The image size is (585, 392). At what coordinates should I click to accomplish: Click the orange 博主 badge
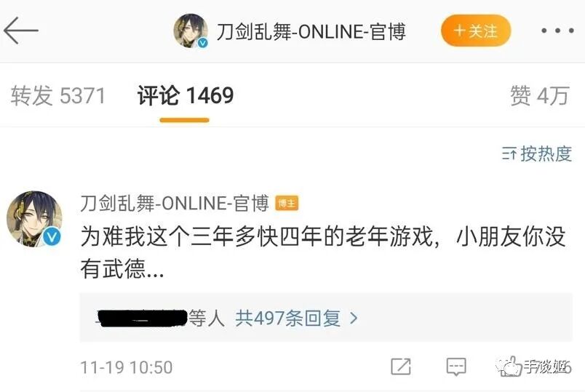click(287, 204)
